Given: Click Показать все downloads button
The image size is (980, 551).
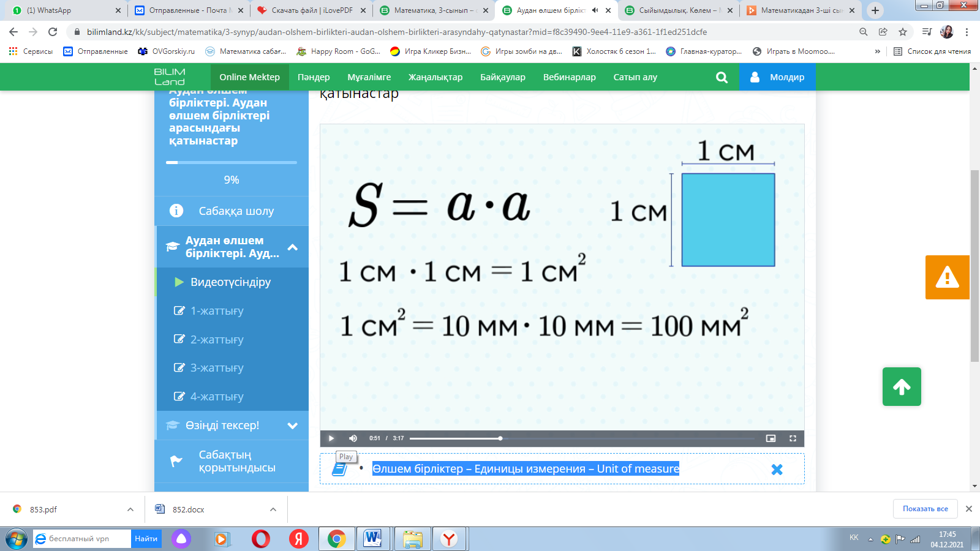Looking at the screenshot, I should pos(925,509).
